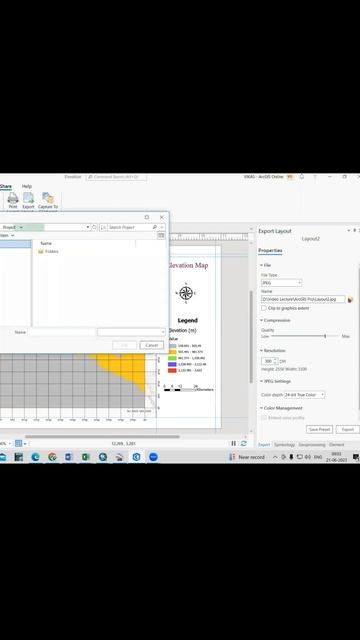Screen dimensions: 360x640
Task: Click the Save Preset button
Action: pos(319,429)
